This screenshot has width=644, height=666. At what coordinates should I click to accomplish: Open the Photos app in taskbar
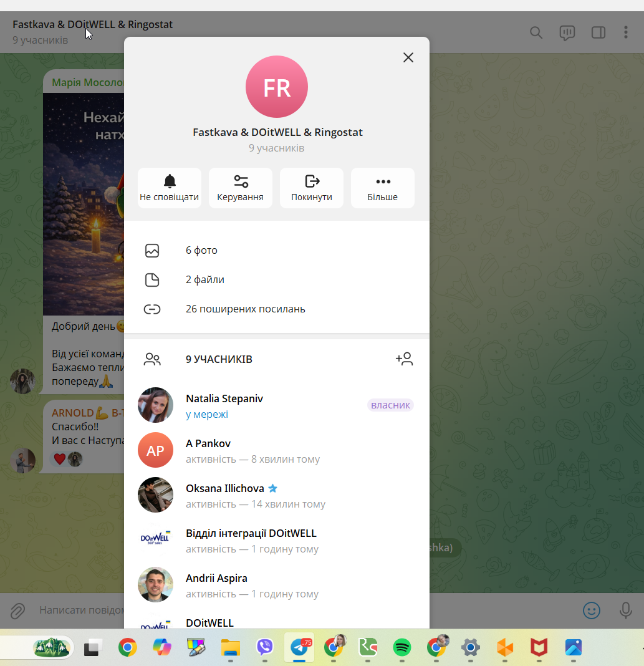573,647
